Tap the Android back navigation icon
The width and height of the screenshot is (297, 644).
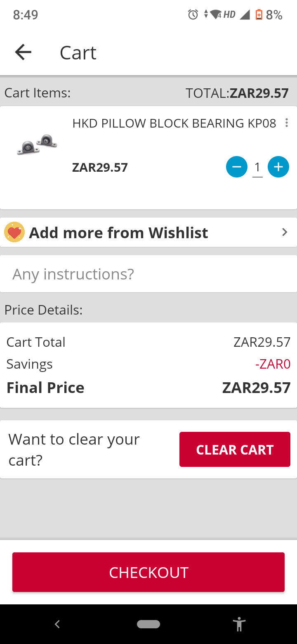click(57, 624)
